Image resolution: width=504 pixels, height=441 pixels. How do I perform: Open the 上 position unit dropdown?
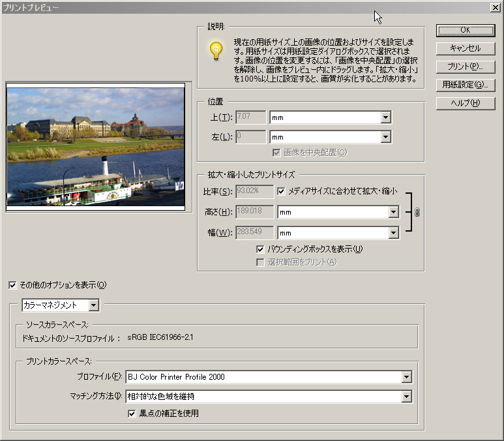point(385,117)
